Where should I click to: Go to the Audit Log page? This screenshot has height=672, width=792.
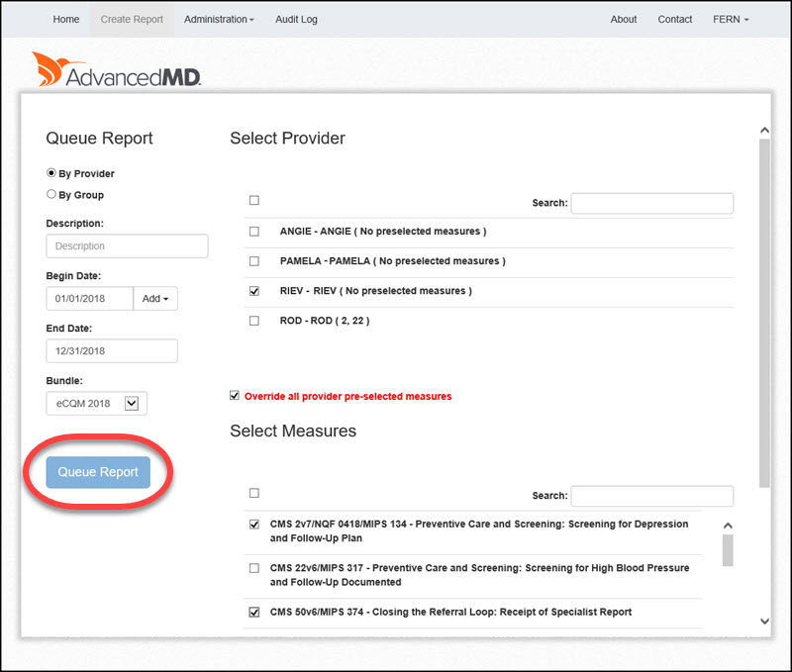pyautogui.click(x=296, y=19)
